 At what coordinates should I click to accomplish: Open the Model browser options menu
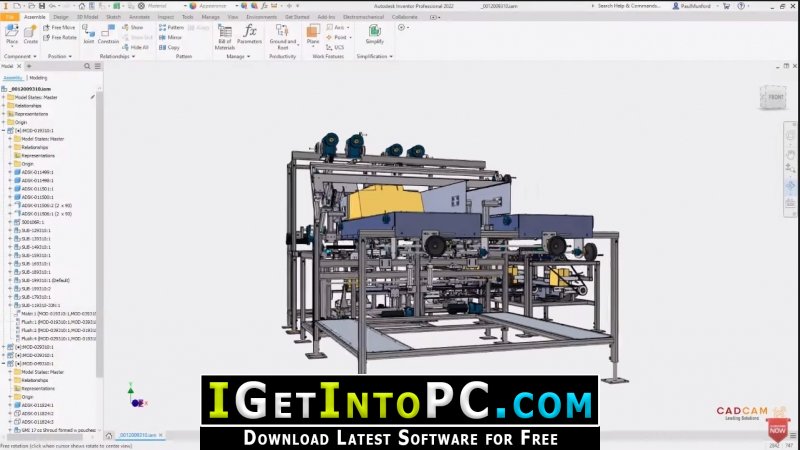point(97,66)
